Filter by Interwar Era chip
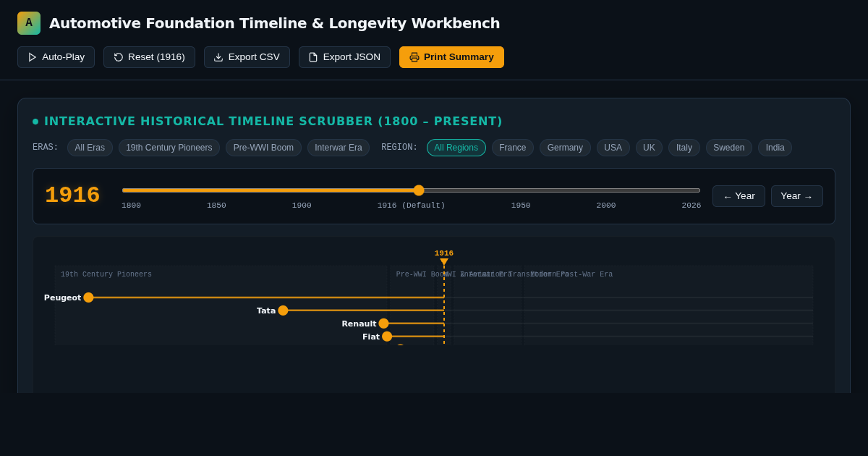This screenshot has width=868, height=456. (x=339, y=148)
